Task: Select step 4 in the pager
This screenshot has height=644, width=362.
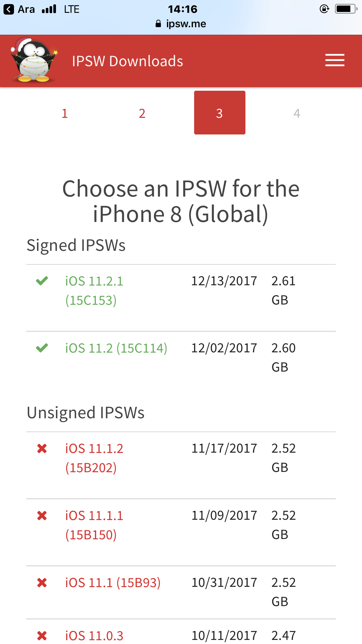Action: 297,113
